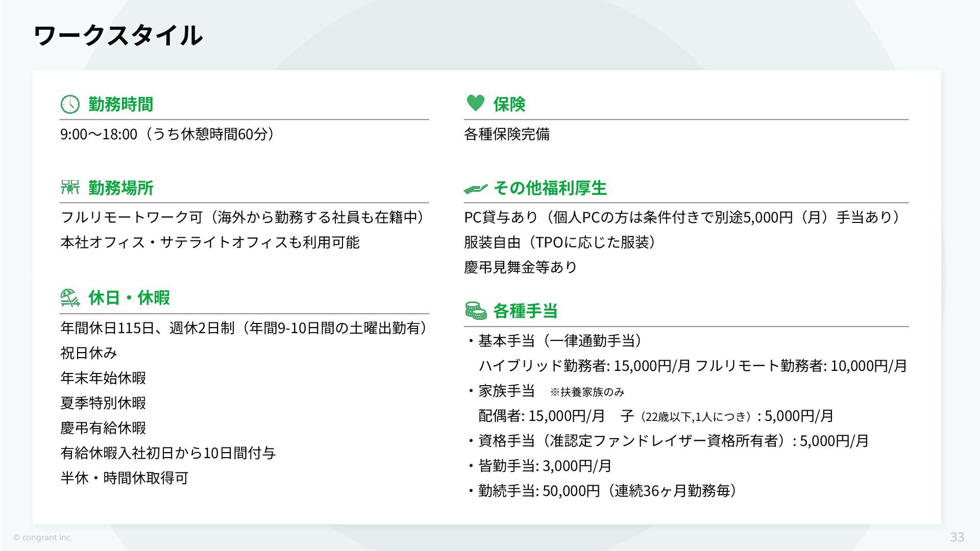
Task: Click the line 本社オフィス・サテライトオフィスも利用可能
Action: (210, 242)
